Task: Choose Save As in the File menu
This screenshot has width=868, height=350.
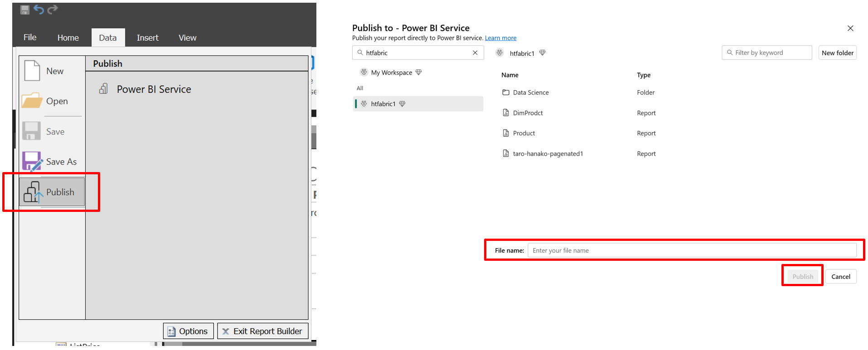Action: (52, 162)
